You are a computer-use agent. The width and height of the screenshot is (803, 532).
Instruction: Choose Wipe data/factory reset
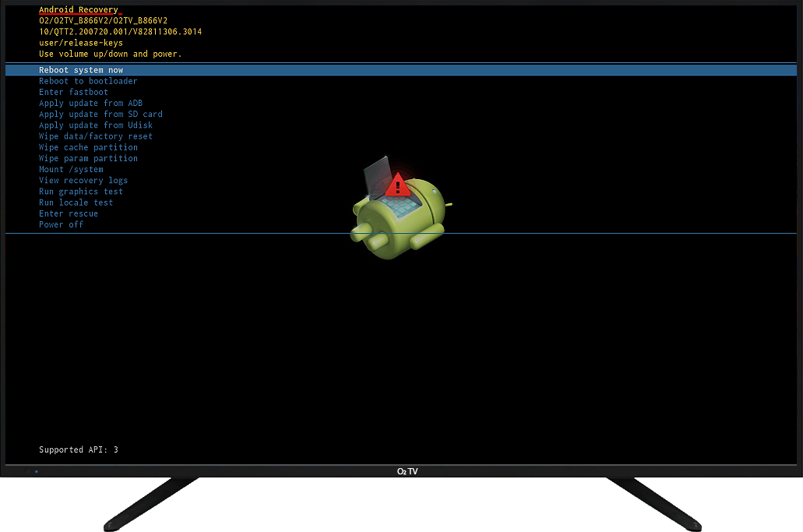point(96,136)
